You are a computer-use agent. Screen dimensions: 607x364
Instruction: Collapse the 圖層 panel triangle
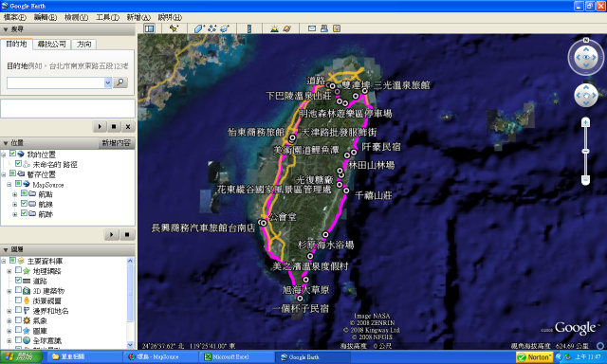pyautogui.click(x=6, y=250)
